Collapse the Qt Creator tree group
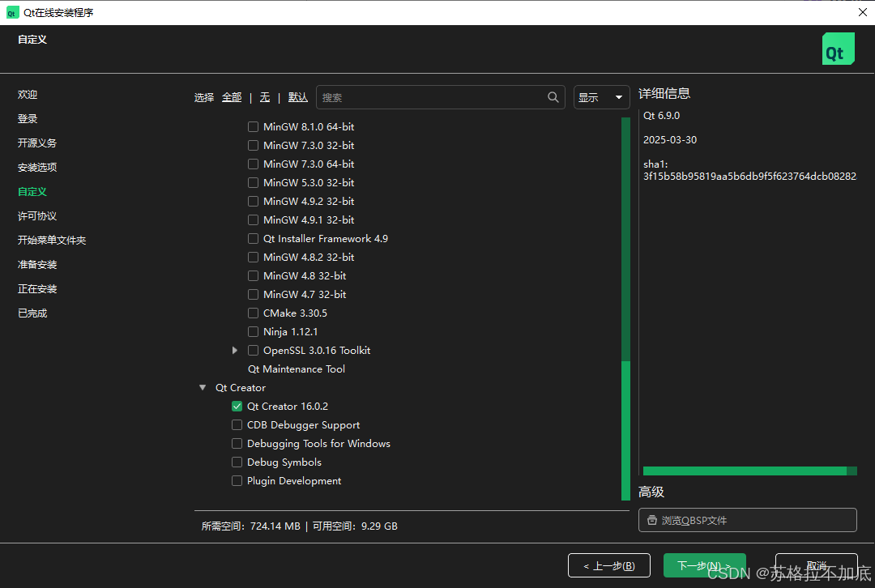This screenshot has height=588, width=875. [203, 388]
